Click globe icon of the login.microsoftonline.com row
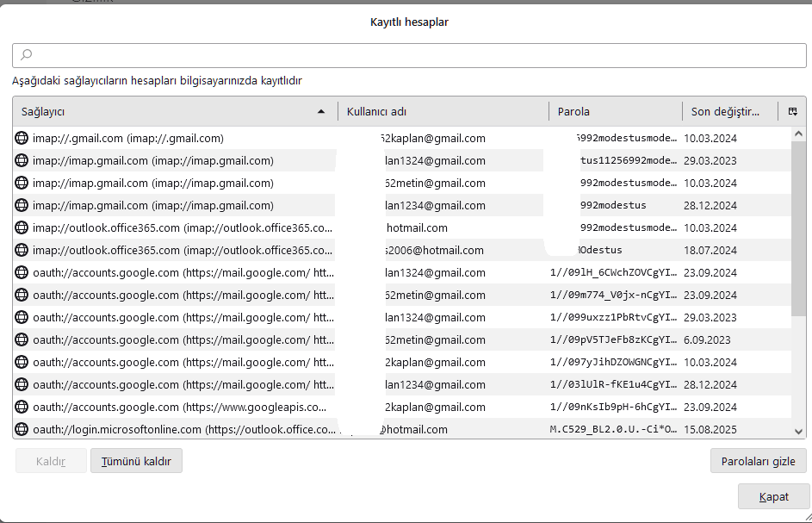This screenshot has height=523, width=812. point(22,429)
